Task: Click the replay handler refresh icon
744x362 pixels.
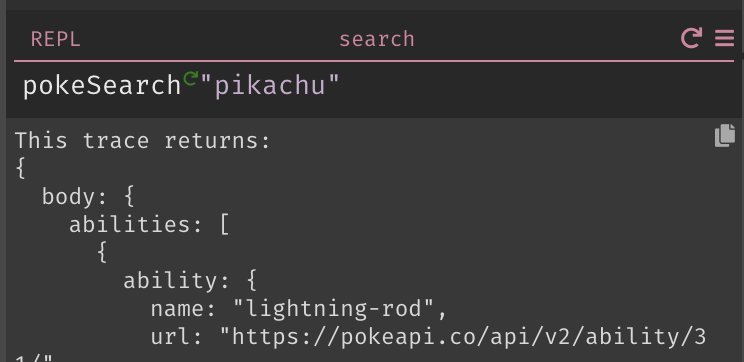Action: click(x=691, y=38)
